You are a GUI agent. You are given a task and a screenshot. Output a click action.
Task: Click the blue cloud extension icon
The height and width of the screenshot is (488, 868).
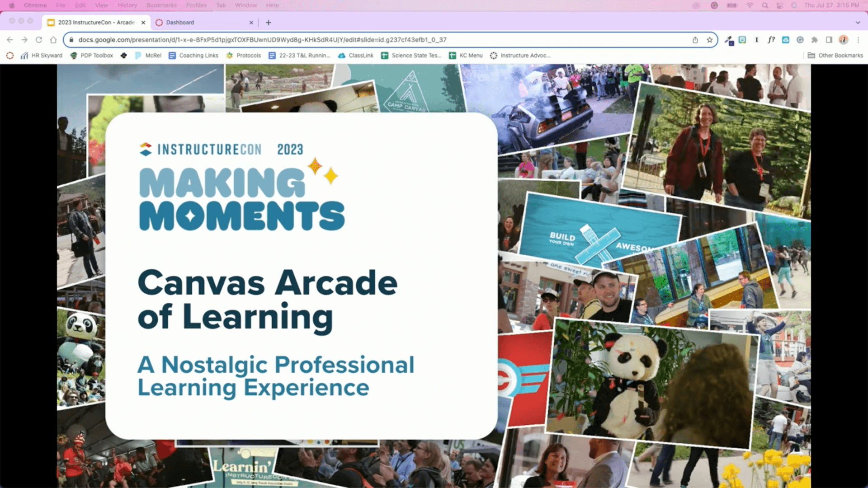click(x=786, y=40)
